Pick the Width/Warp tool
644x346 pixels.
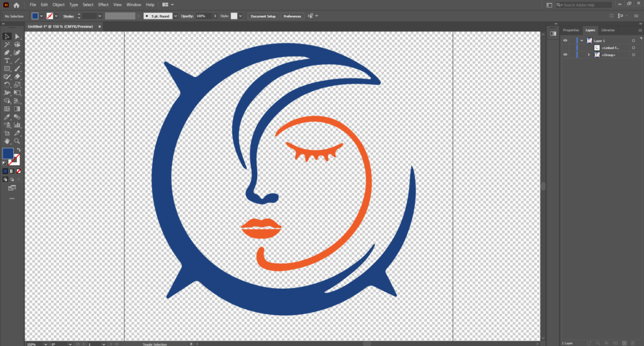point(7,93)
